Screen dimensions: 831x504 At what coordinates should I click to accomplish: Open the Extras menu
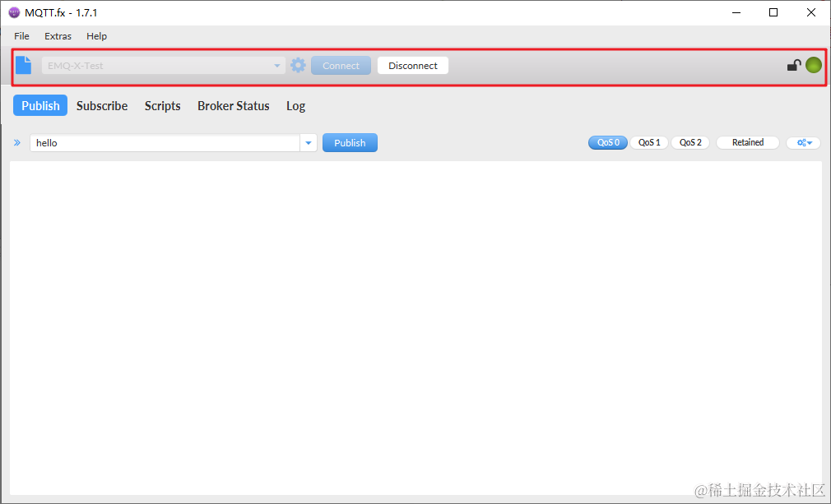tap(58, 36)
